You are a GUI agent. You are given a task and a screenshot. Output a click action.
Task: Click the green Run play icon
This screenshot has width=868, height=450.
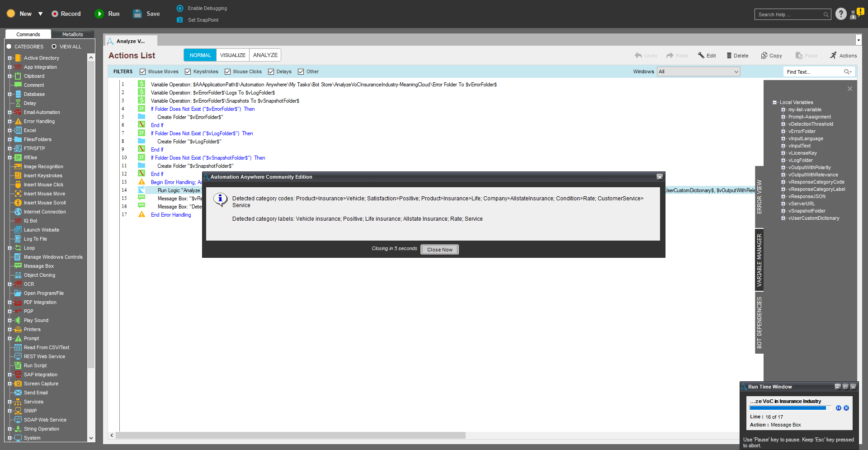pyautogui.click(x=99, y=14)
